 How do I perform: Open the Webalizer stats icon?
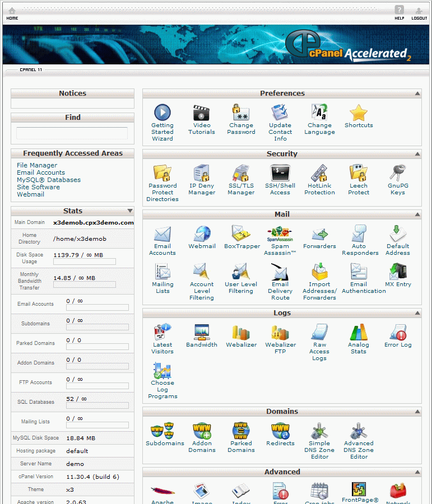pos(241,333)
